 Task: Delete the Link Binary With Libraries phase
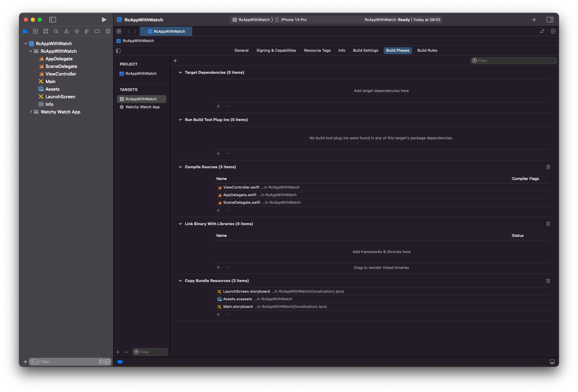point(548,224)
